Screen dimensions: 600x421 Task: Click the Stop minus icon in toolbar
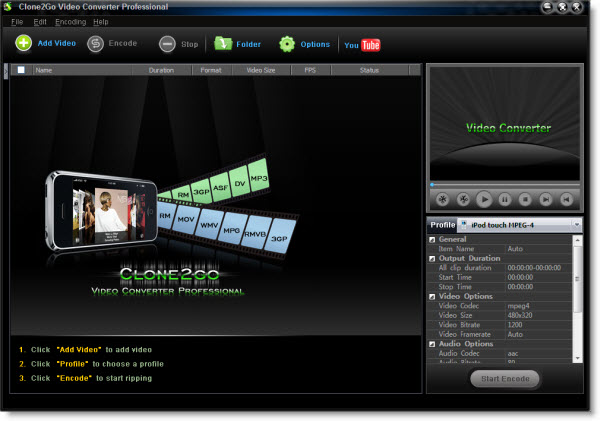[167, 44]
